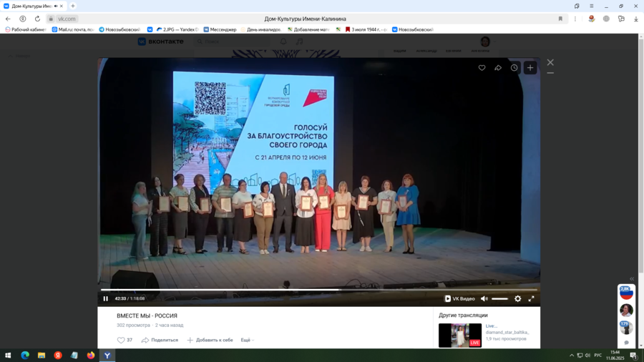
Task: Pause the video playback
Action: coord(106,299)
